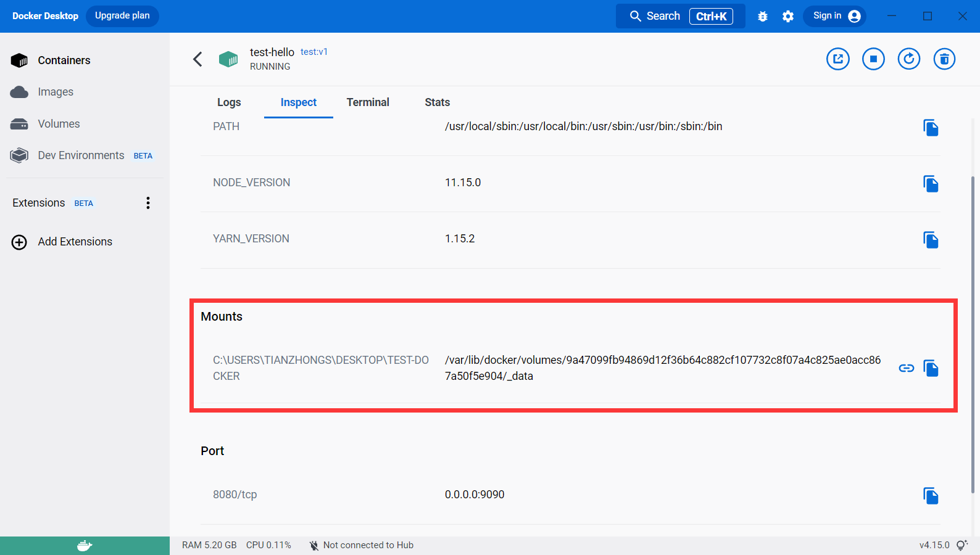
Task: Open the Extensions three-dot menu
Action: point(148,203)
